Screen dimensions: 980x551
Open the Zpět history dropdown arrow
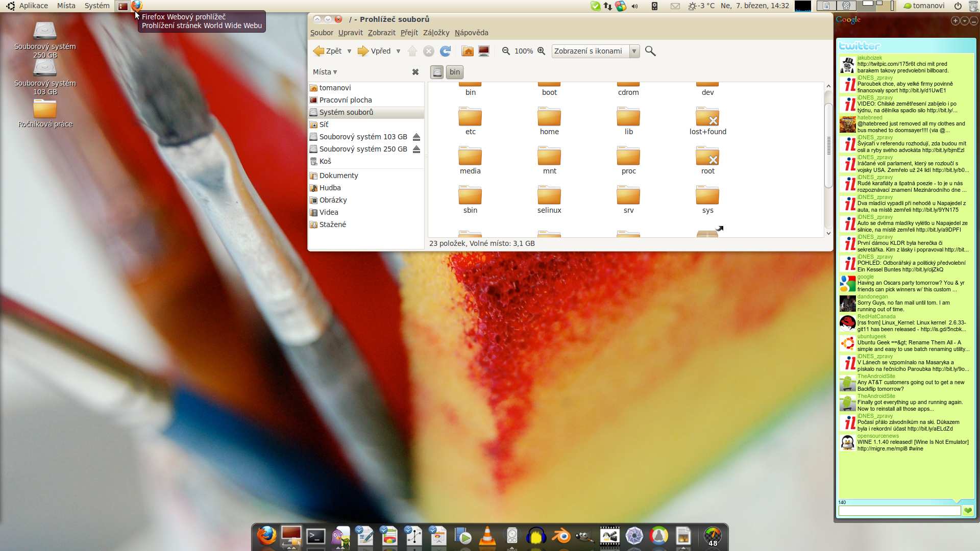(349, 51)
